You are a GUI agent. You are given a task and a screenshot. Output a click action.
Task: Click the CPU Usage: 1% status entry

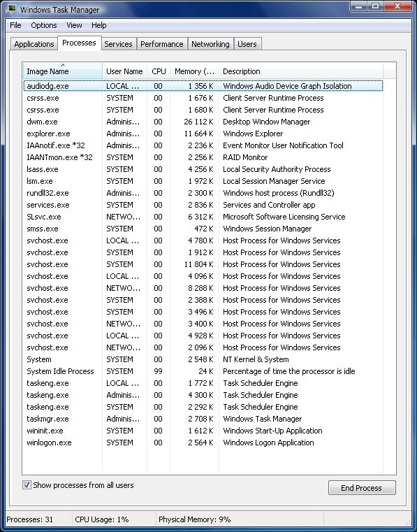point(102,519)
